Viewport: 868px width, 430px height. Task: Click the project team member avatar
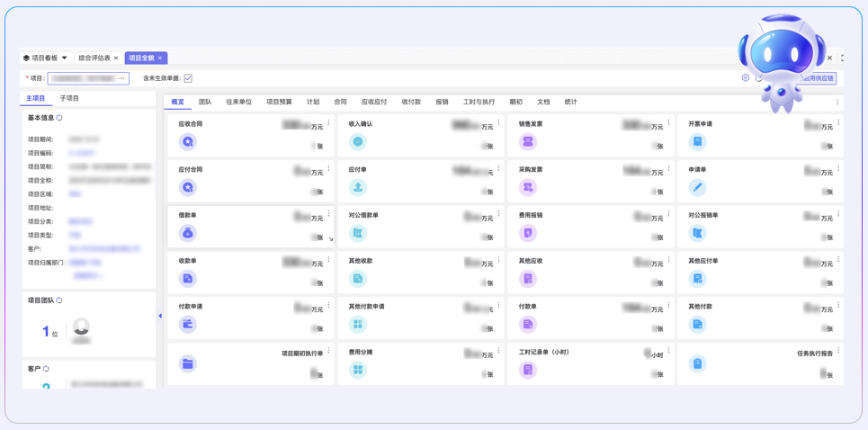[x=81, y=327]
